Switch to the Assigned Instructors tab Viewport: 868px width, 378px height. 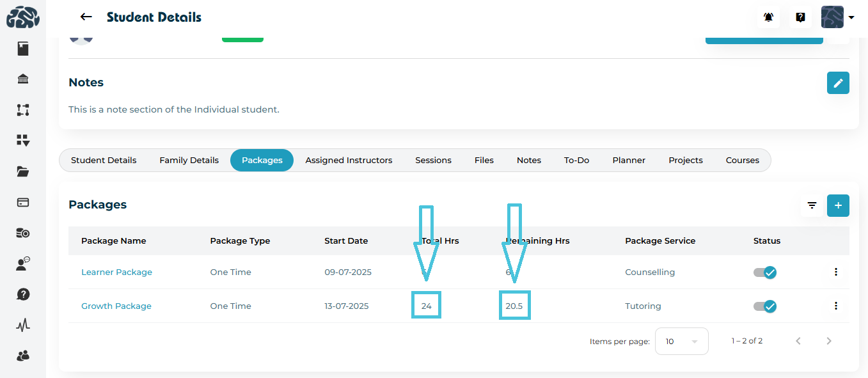point(349,161)
